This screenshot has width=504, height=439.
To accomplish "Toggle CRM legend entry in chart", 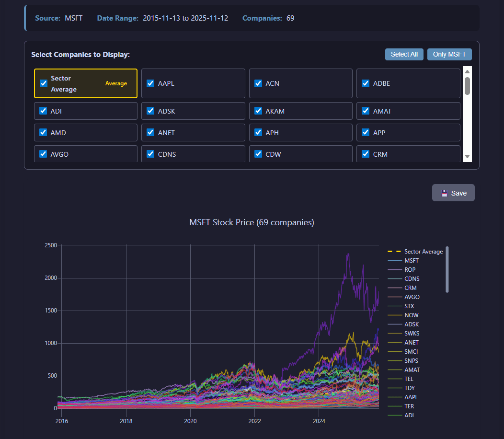I will click(x=402, y=288).
